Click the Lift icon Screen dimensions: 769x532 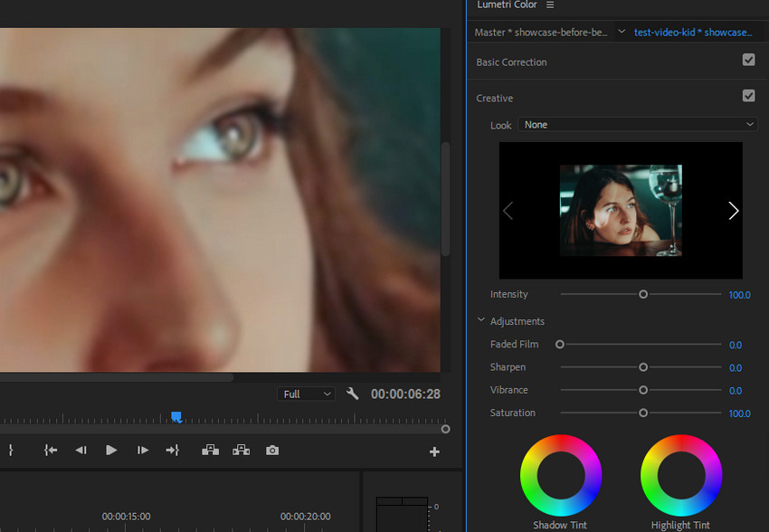(x=210, y=450)
